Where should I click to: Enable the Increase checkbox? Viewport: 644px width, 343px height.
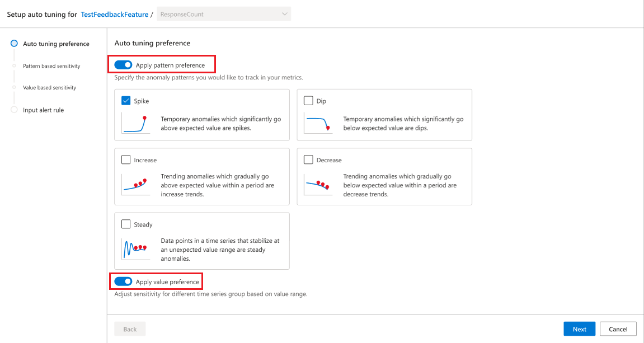coord(126,160)
